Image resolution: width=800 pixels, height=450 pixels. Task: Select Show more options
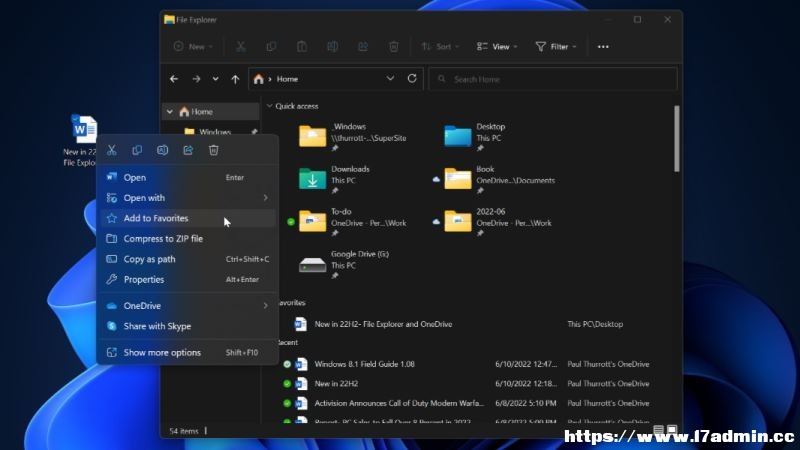187,353
